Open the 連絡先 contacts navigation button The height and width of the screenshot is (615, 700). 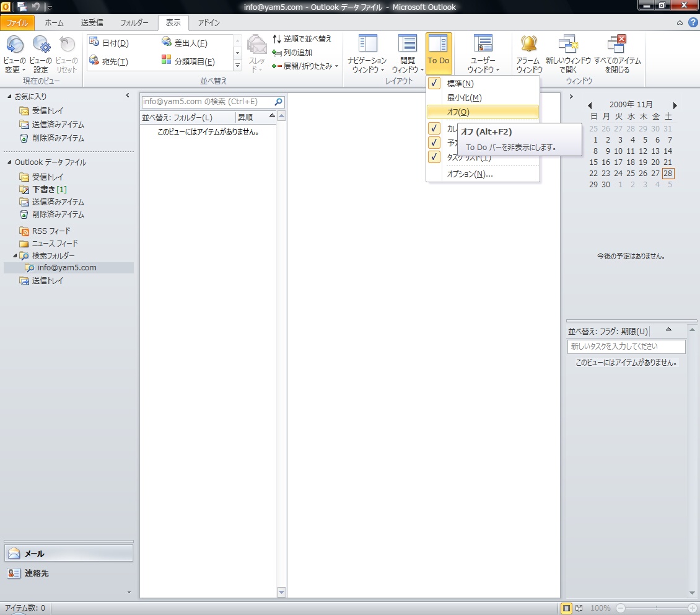click(x=69, y=573)
